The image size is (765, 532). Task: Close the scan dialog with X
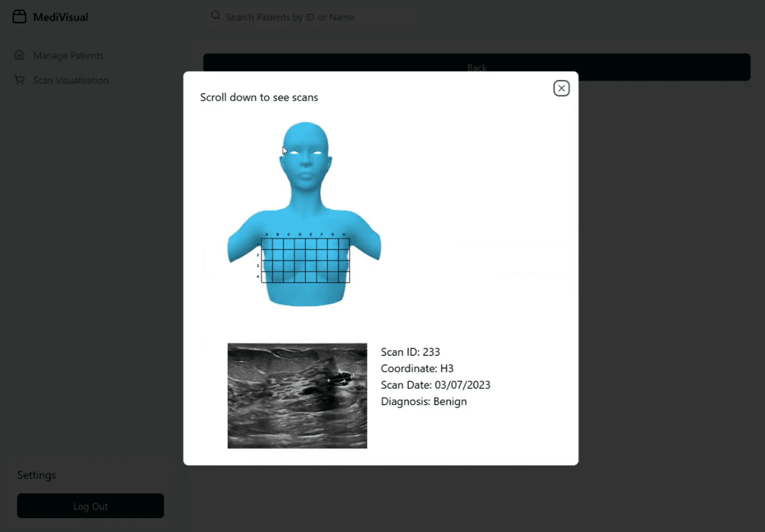(x=561, y=88)
